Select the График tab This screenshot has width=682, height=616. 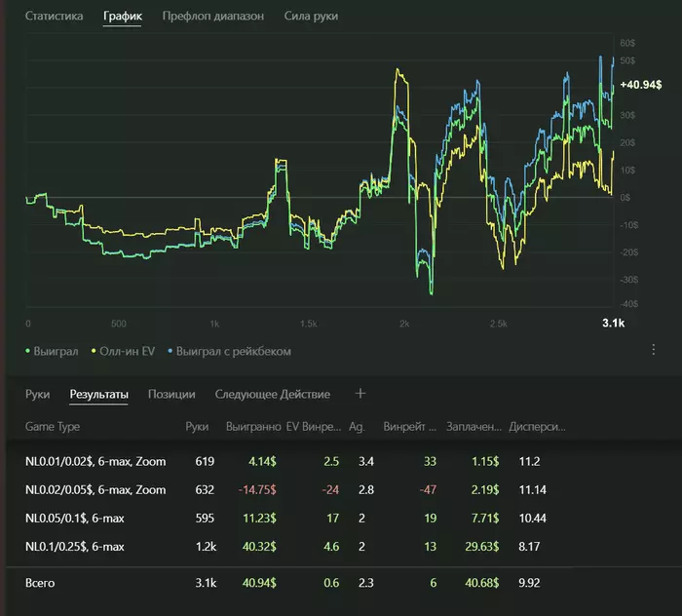[x=123, y=17]
